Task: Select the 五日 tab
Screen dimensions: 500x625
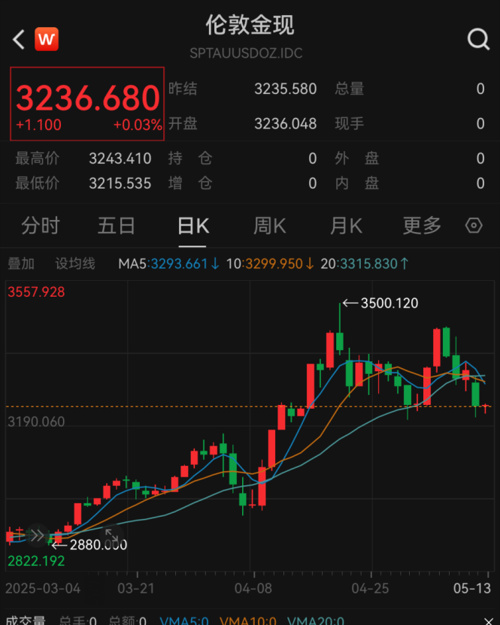Action: 116,226
